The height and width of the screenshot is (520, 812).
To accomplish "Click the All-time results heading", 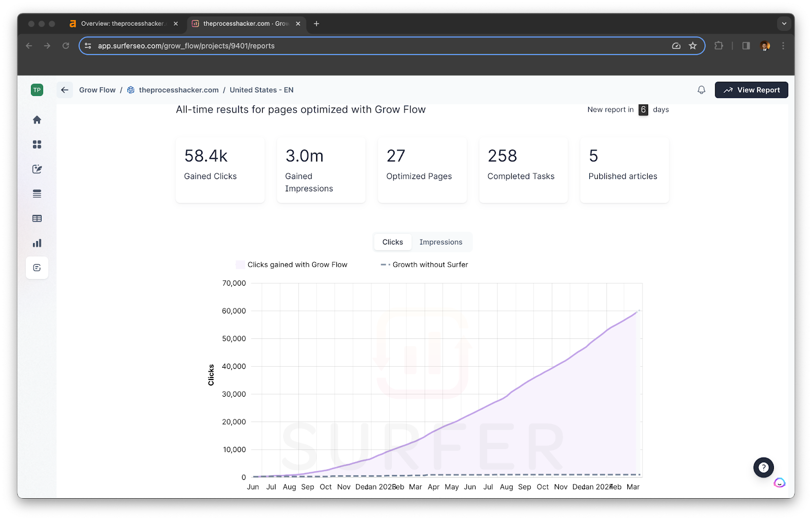I will pos(301,110).
